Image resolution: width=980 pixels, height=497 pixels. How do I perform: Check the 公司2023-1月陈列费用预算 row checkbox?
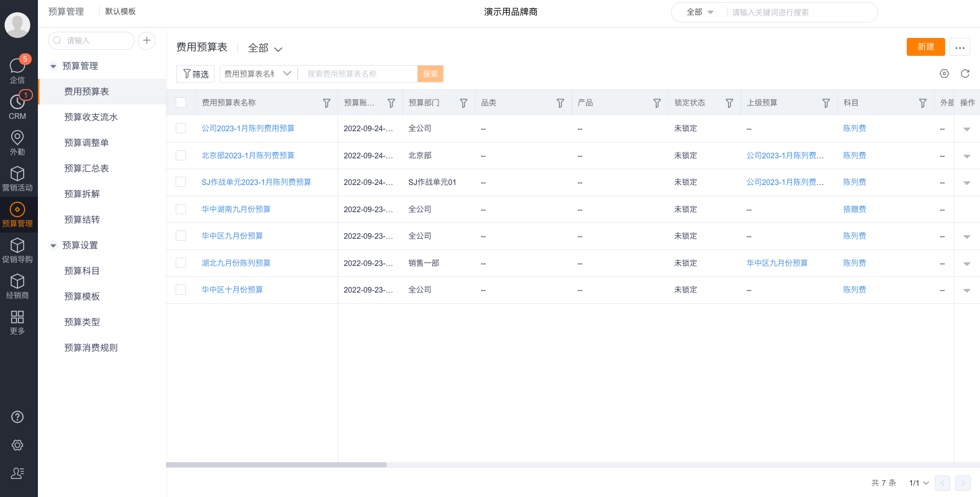(x=181, y=128)
